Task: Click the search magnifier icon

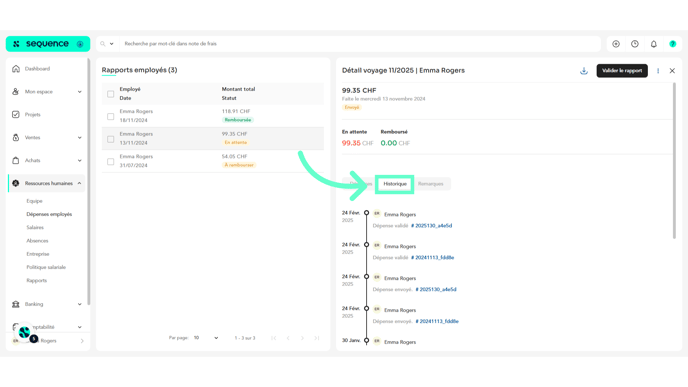Action: (103, 44)
